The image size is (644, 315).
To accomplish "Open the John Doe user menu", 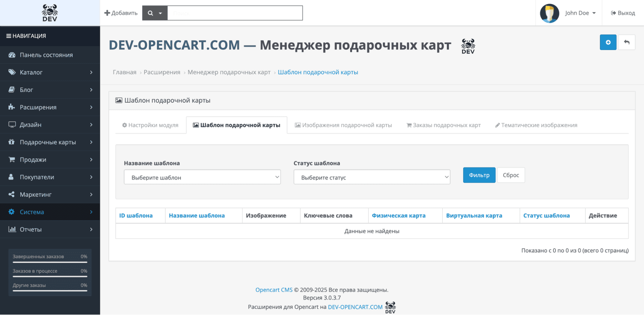I will pos(580,13).
